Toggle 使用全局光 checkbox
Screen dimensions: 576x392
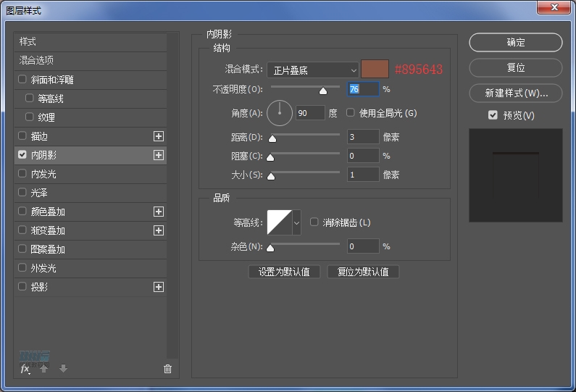point(351,113)
